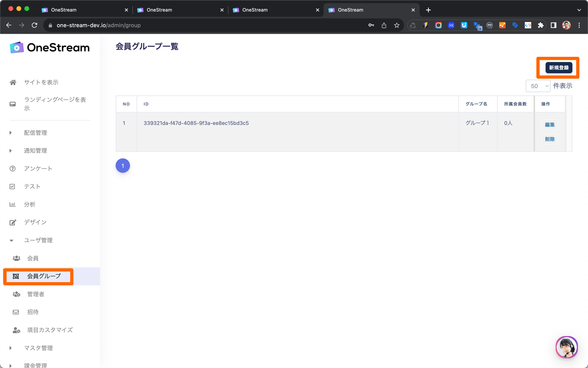This screenshot has width=588, height=368.
Task: Click the デザイン pencil edit icon
Action: 13,222
